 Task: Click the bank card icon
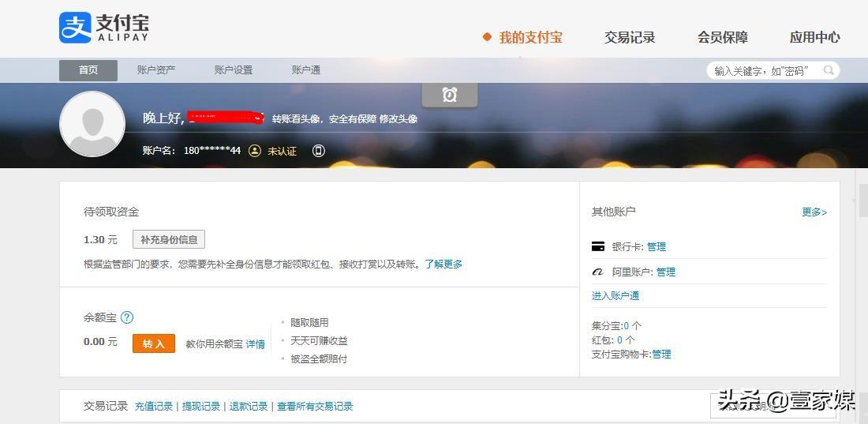[598, 246]
